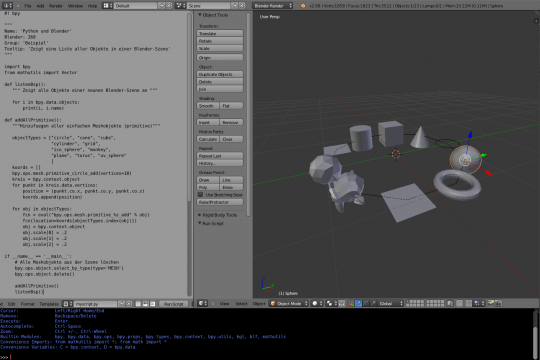Click the Translate tool button
Viewport: 540px width, 360px height.
tap(220, 33)
